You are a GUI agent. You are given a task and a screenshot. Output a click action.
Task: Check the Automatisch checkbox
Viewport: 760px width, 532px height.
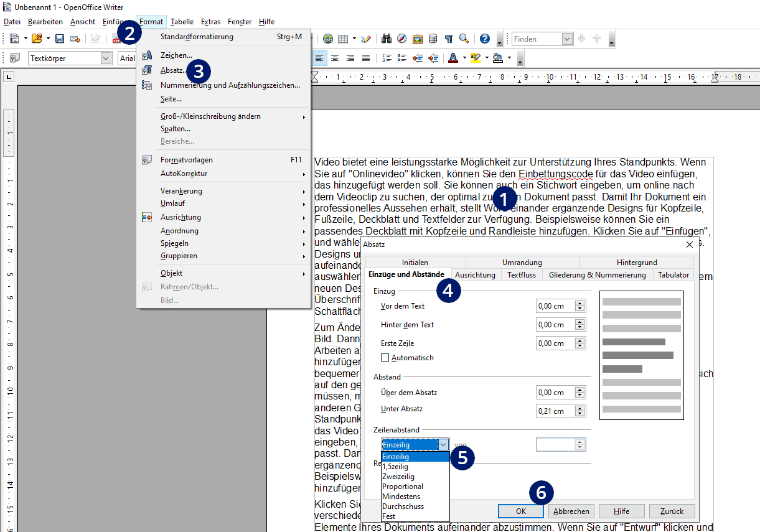point(385,358)
